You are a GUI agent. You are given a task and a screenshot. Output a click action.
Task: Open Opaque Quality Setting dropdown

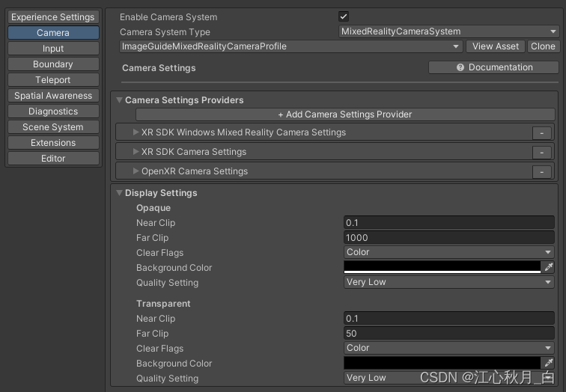[x=448, y=282]
